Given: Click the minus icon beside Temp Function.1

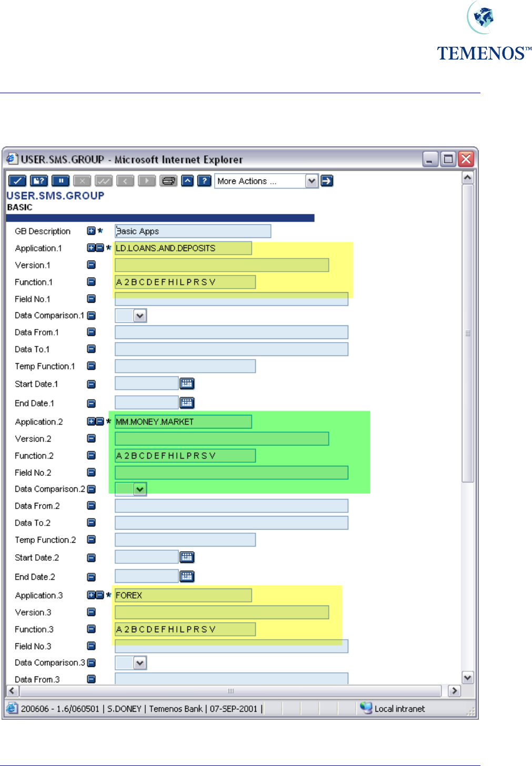Looking at the screenshot, I should click(x=91, y=365).
